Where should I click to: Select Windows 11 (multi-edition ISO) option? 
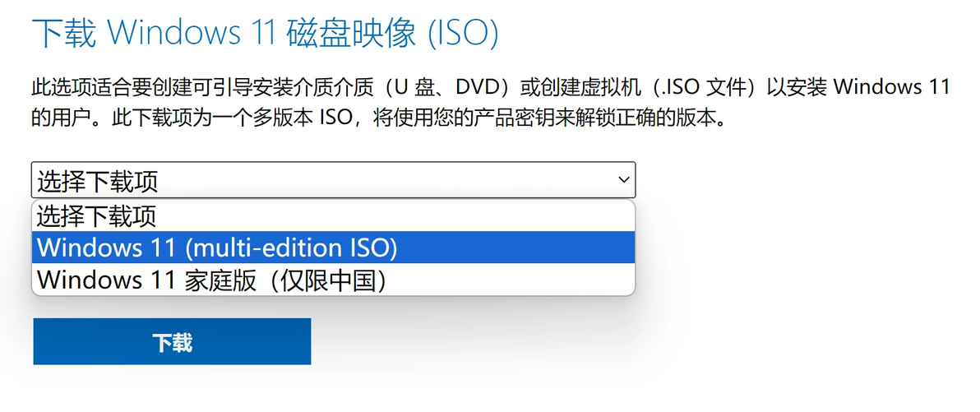coord(333,248)
